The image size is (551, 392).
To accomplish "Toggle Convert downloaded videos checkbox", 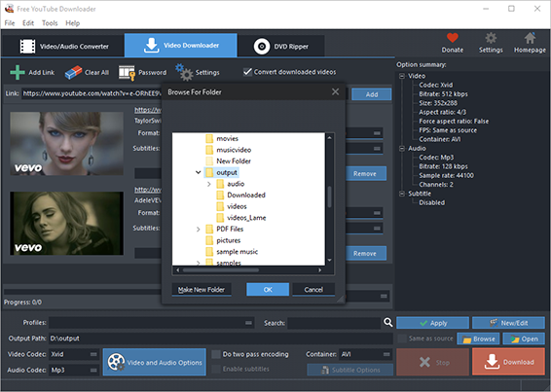I will point(247,72).
